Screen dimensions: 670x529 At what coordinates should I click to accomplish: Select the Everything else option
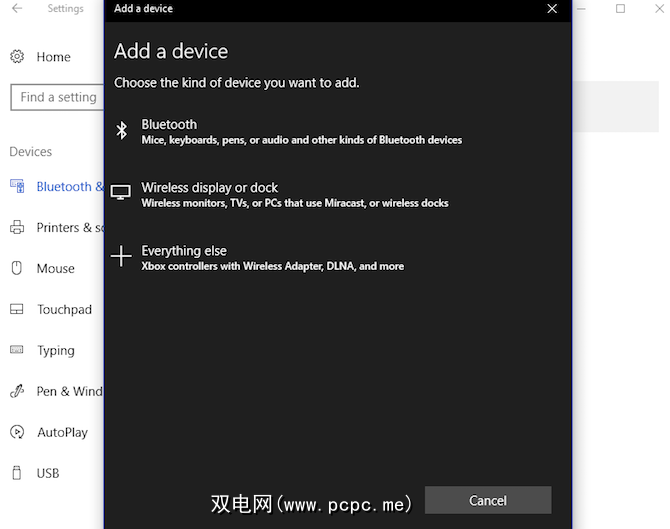coord(270,257)
